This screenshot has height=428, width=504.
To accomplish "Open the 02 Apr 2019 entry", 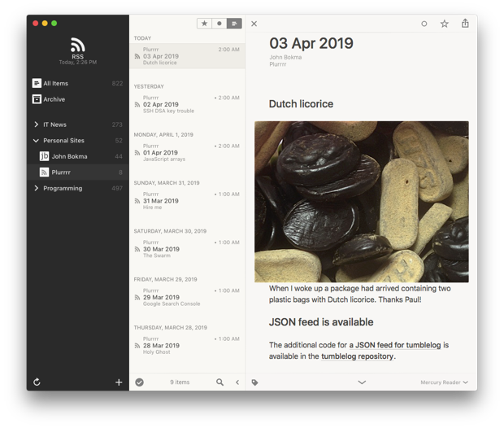I will point(187,104).
